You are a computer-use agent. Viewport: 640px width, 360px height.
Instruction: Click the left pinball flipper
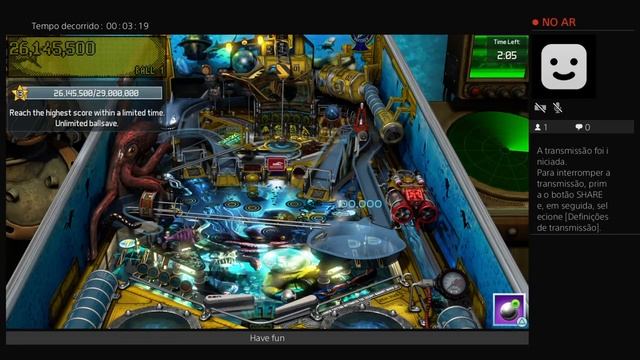tap(229, 302)
